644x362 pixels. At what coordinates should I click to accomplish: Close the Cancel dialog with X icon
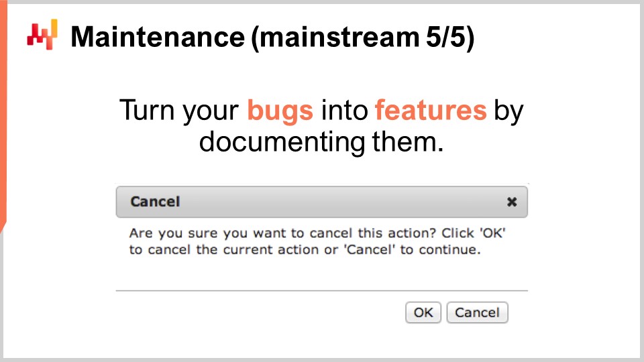512,202
